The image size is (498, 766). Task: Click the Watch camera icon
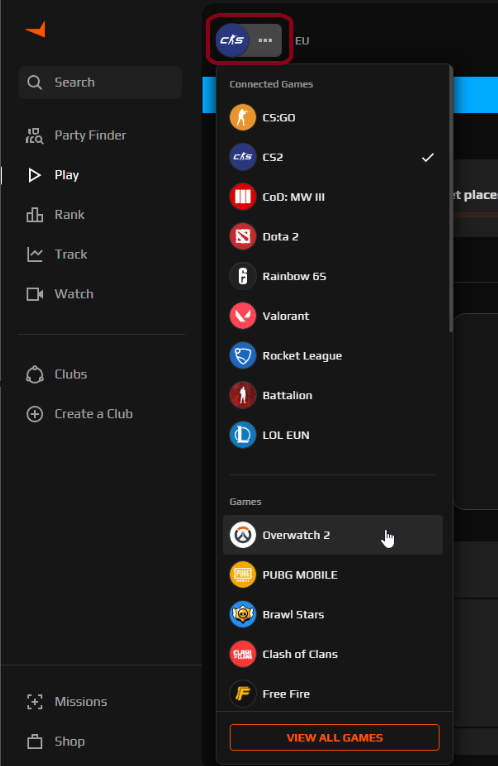coord(34,294)
